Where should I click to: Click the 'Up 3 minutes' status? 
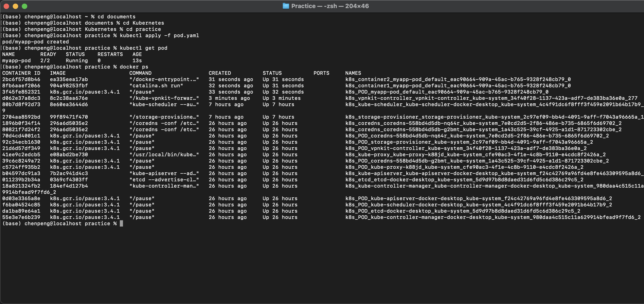(x=281, y=98)
